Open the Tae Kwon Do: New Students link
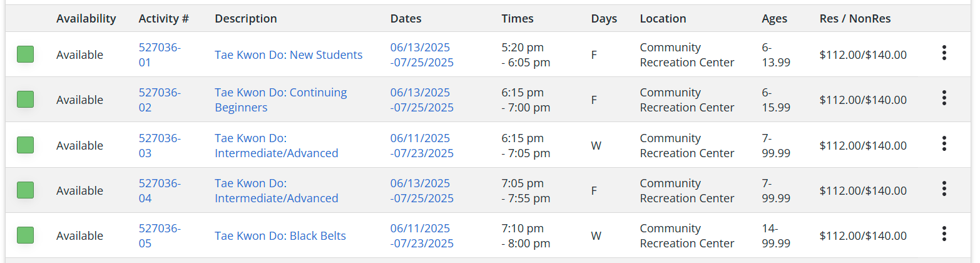The width and height of the screenshot is (980, 263). tap(288, 54)
